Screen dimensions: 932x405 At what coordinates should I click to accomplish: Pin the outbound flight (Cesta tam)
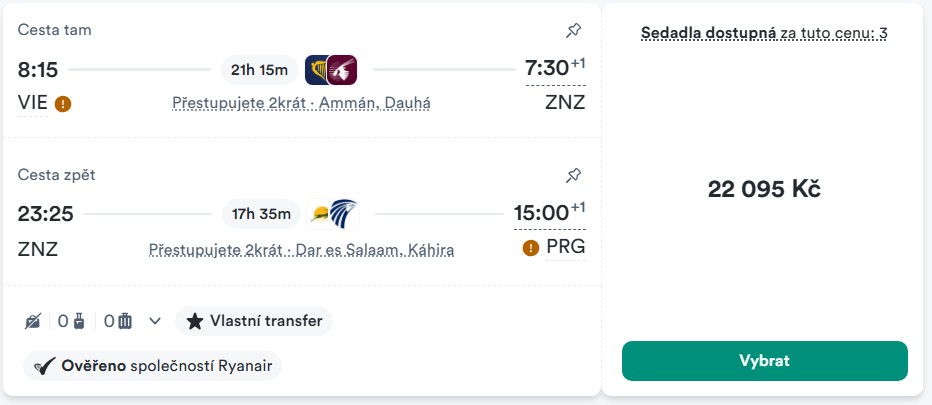point(573,31)
